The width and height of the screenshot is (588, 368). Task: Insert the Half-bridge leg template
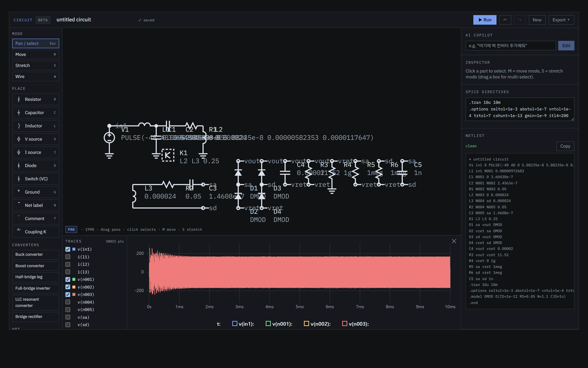tap(35, 277)
